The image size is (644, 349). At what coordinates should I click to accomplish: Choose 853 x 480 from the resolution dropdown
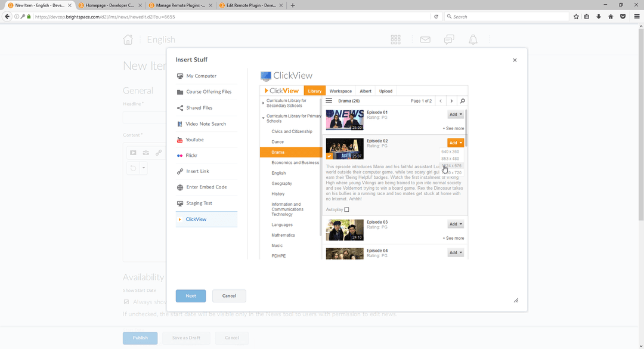[x=451, y=159]
